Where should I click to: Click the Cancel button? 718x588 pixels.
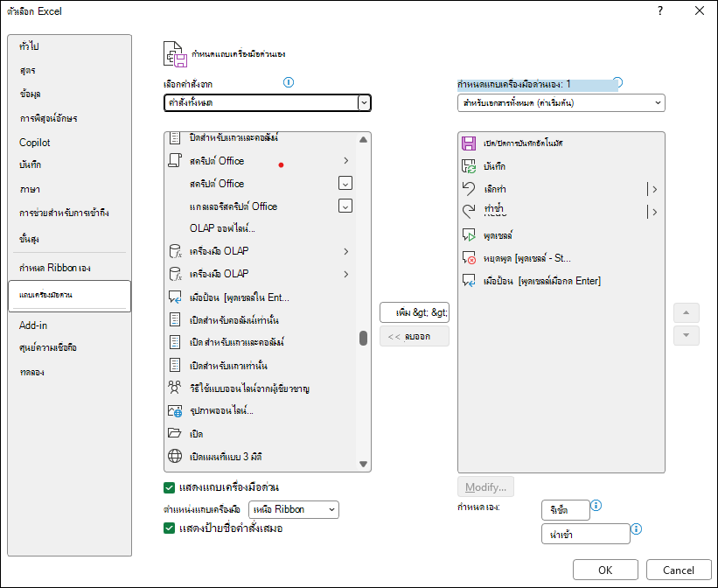(679, 570)
